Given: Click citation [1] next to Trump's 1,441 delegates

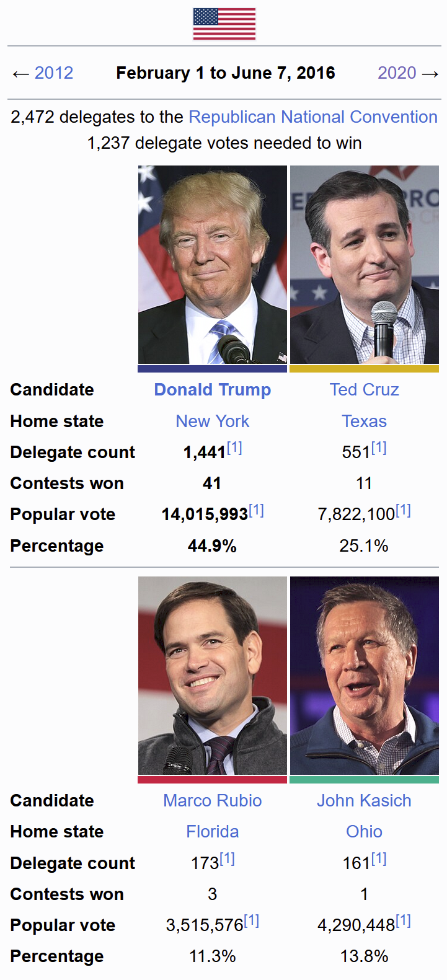Looking at the screenshot, I should (x=234, y=448).
